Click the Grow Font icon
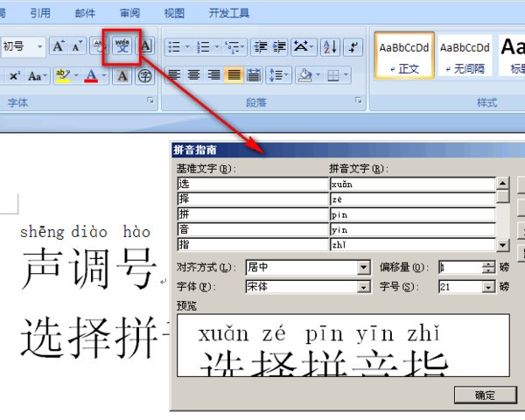 [59, 46]
